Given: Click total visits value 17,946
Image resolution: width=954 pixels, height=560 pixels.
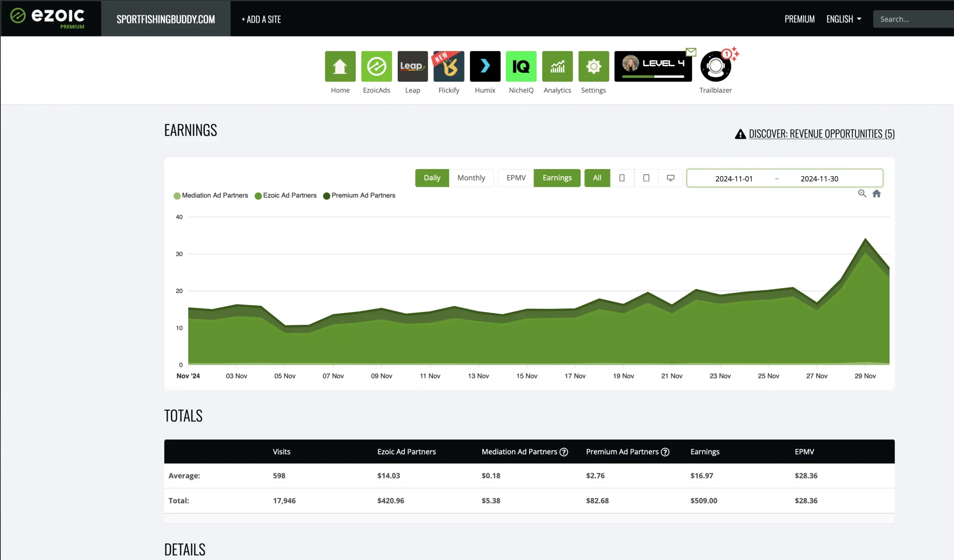Looking at the screenshot, I should click(x=284, y=500).
